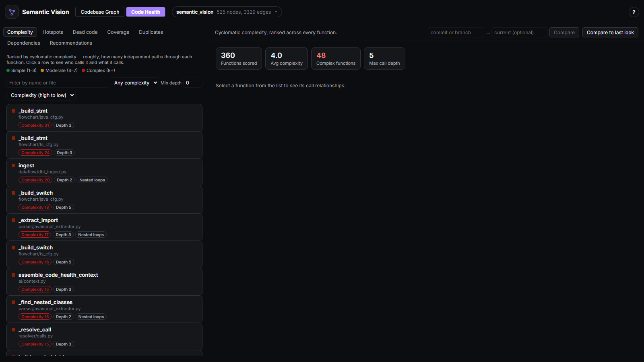This screenshot has height=362, width=644.
Task: Select the _find_nested_classes function row
Action: pos(104,309)
